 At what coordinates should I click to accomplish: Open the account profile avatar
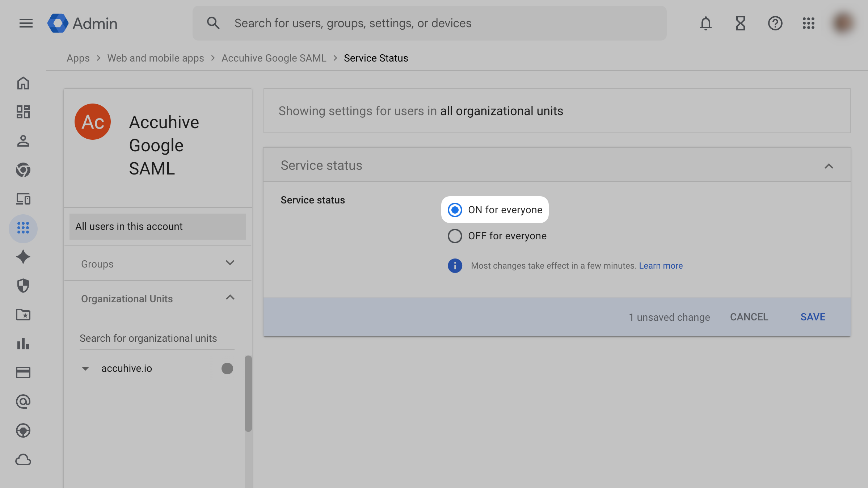click(843, 23)
